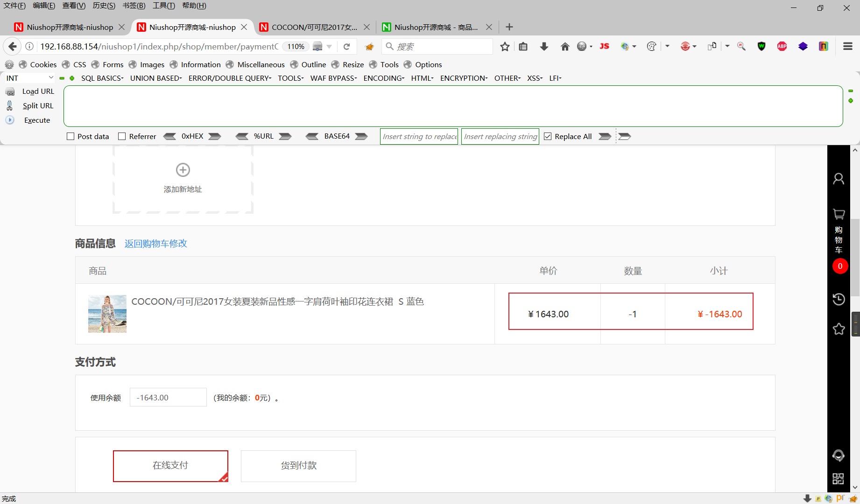Image resolution: width=860 pixels, height=504 pixels.
Task: Reload the current page
Action: (x=346, y=46)
